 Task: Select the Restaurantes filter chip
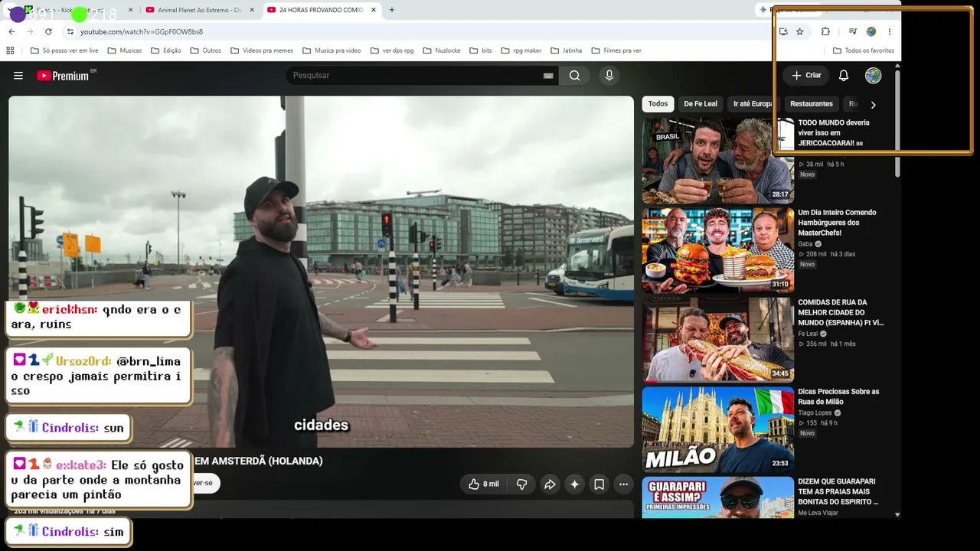812,104
